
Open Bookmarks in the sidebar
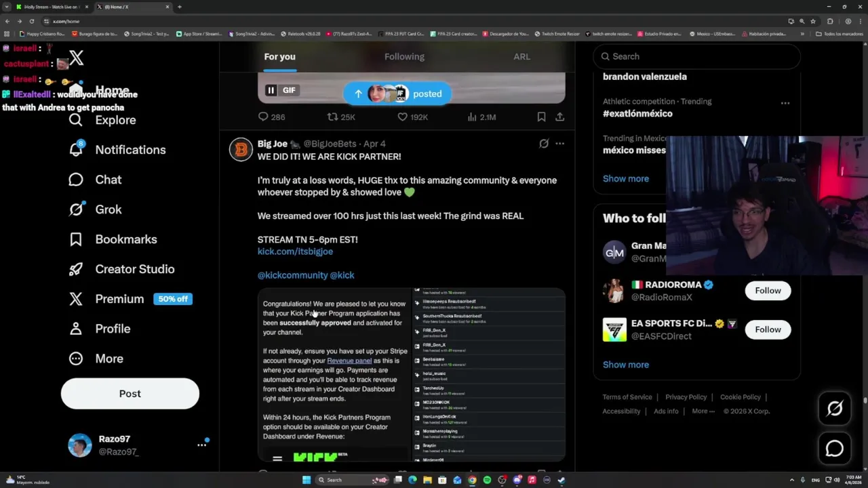113,239
